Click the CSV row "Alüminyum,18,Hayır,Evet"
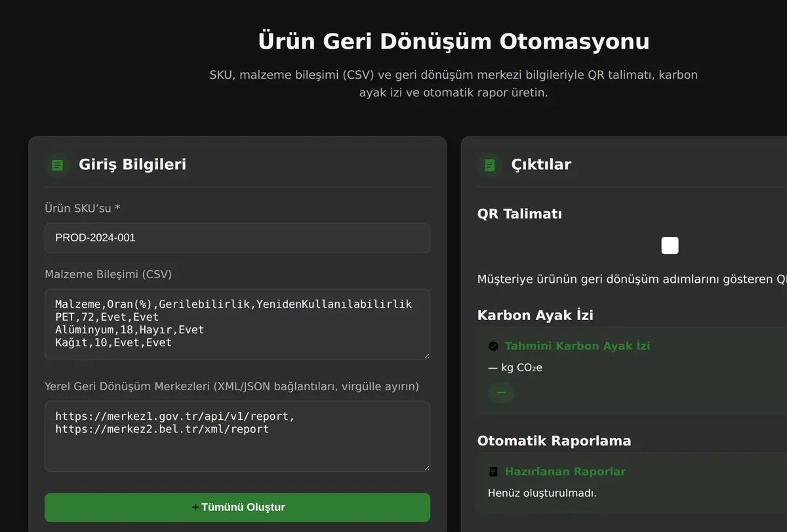The image size is (787, 532). click(130, 329)
